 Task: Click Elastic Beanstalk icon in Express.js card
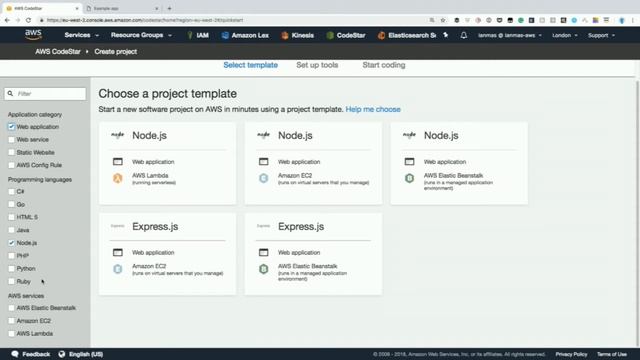pos(264,269)
